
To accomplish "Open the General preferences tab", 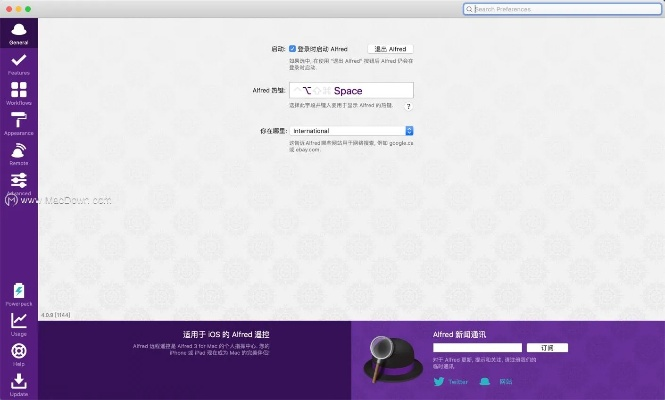I will 18,32.
